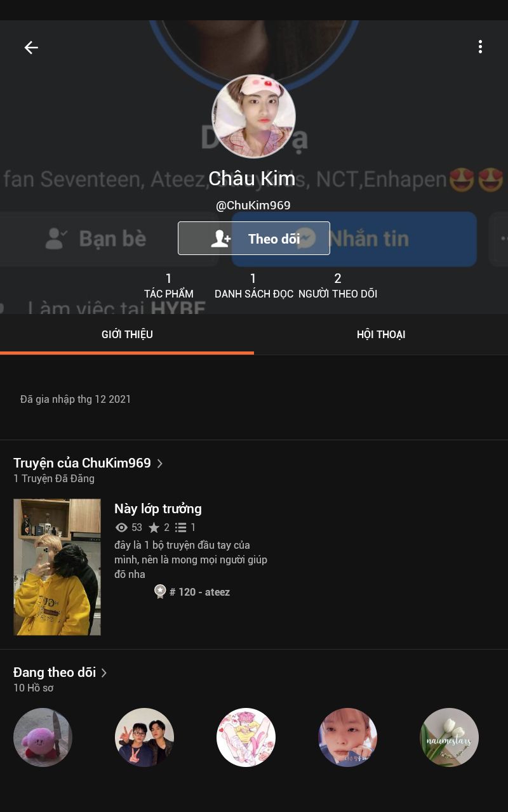The image size is (508, 812).
Task: Tap the star votes icon on the story
Action: [x=154, y=527]
